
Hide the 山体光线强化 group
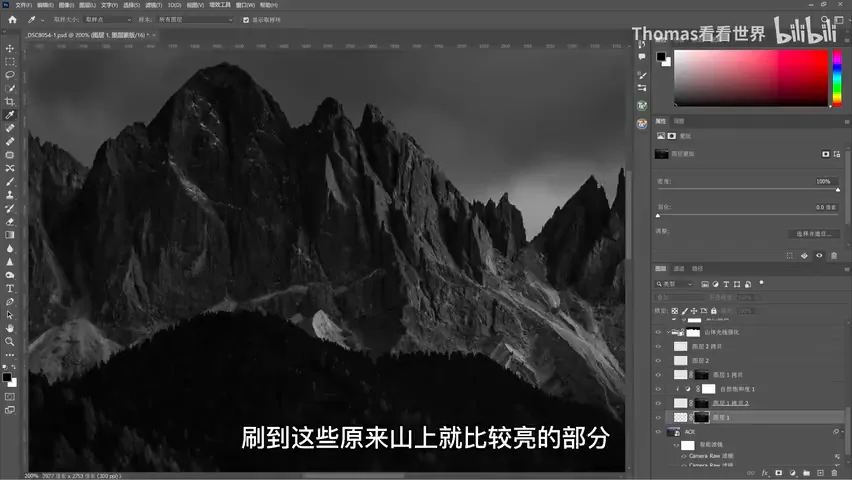coord(658,332)
